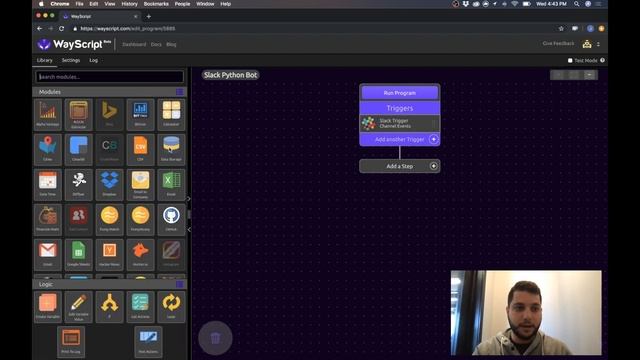Click the plus icon on Add a Step
Viewport: 640px width, 360px height.
[433, 166]
